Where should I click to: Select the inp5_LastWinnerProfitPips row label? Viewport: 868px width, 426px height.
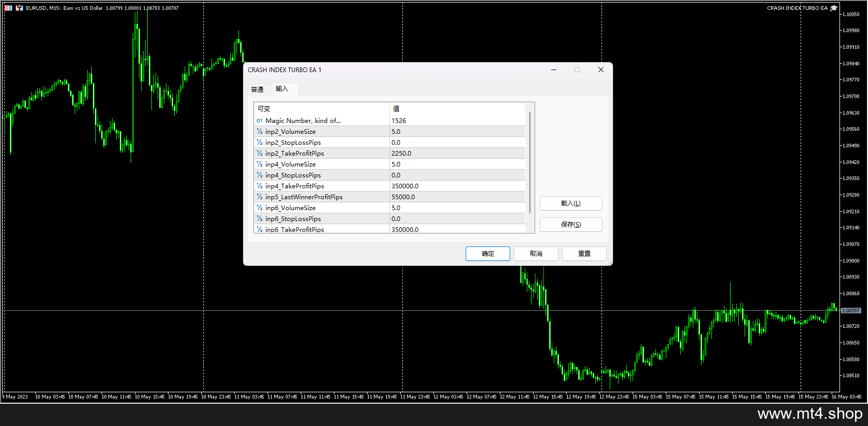click(304, 197)
